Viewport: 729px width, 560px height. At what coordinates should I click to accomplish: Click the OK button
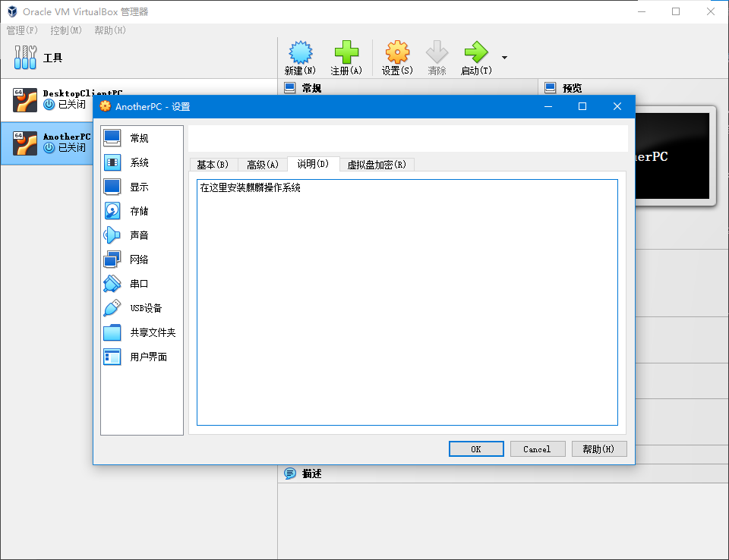[x=476, y=449]
